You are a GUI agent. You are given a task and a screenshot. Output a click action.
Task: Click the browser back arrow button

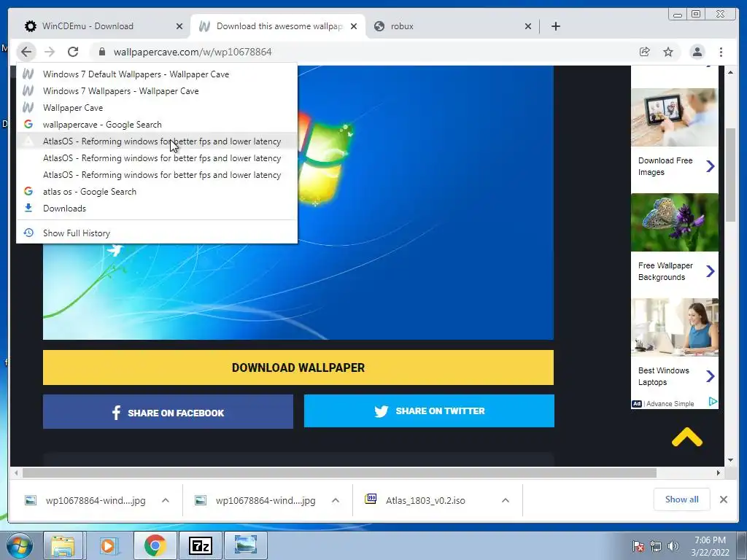click(26, 52)
